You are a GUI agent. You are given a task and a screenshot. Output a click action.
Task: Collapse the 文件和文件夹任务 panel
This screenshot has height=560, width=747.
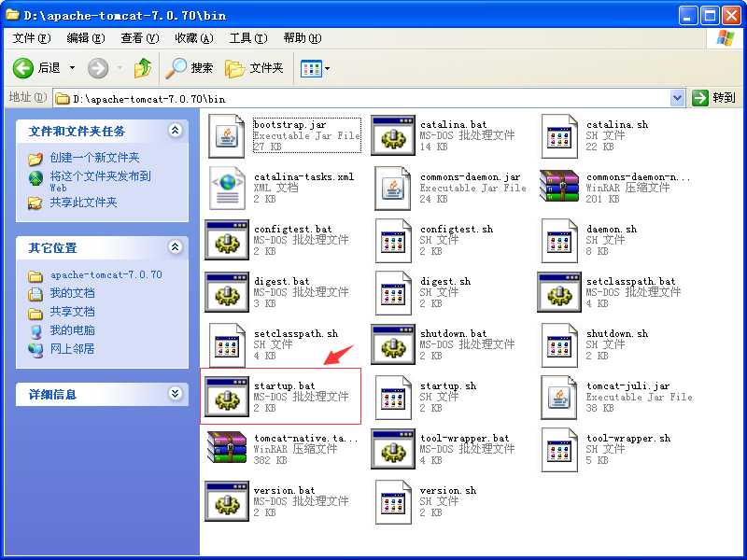click(x=176, y=130)
